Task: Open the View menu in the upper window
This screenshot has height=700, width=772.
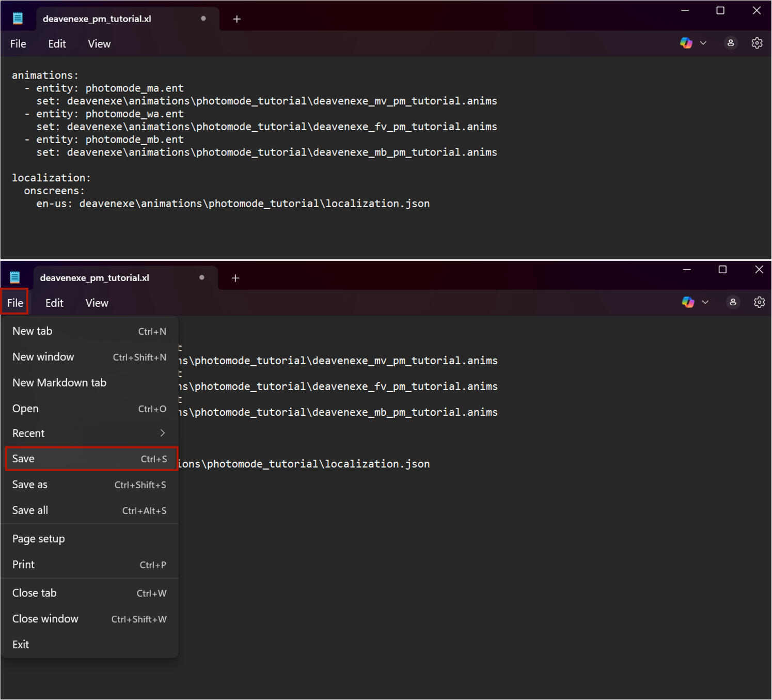Action: (99, 44)
